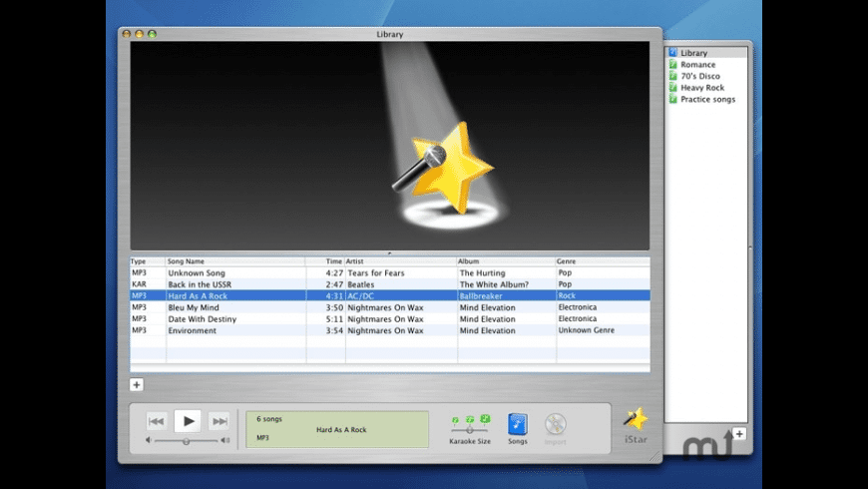The image size is (868, 489).
Task: Sort the list by Artist column
Action: click(x=399, y=261)
